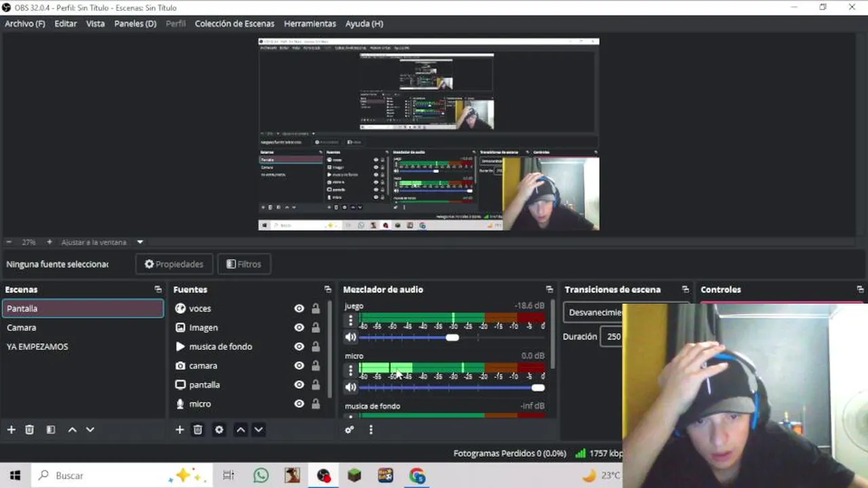Viewport: 868px width, 488px height.
Task: Open the Colección de Escenas menu
Action: click(x=235, y=24)
